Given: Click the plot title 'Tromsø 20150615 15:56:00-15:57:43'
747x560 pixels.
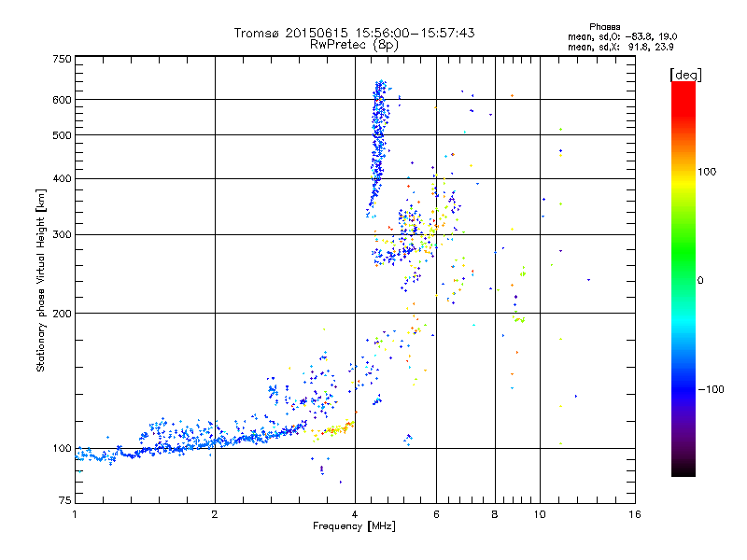Looking at the screenshot, I should [x=354, y=33].
